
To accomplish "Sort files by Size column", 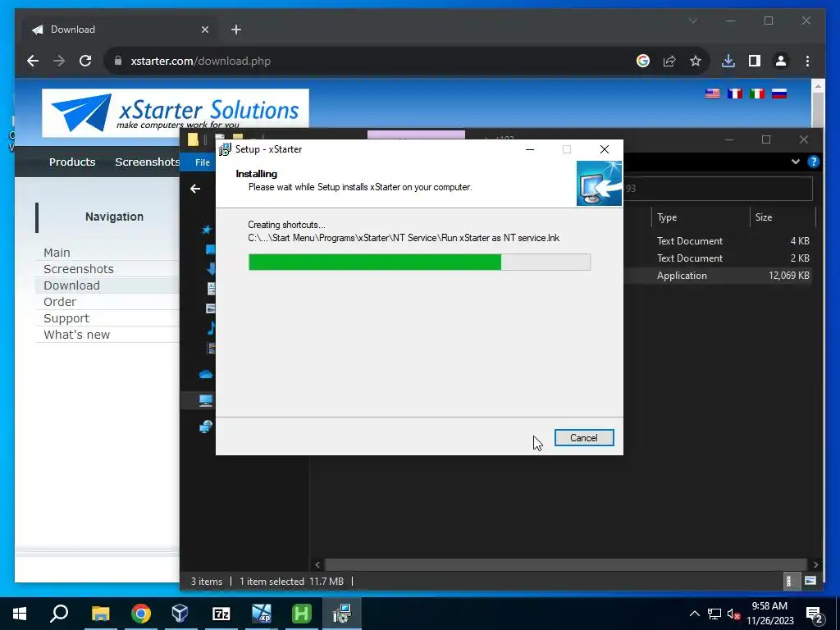I will coord(782,217).
